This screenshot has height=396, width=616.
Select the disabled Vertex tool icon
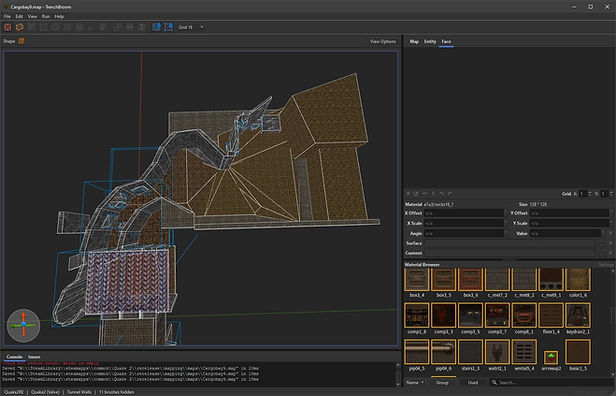(x=44, y=27)
